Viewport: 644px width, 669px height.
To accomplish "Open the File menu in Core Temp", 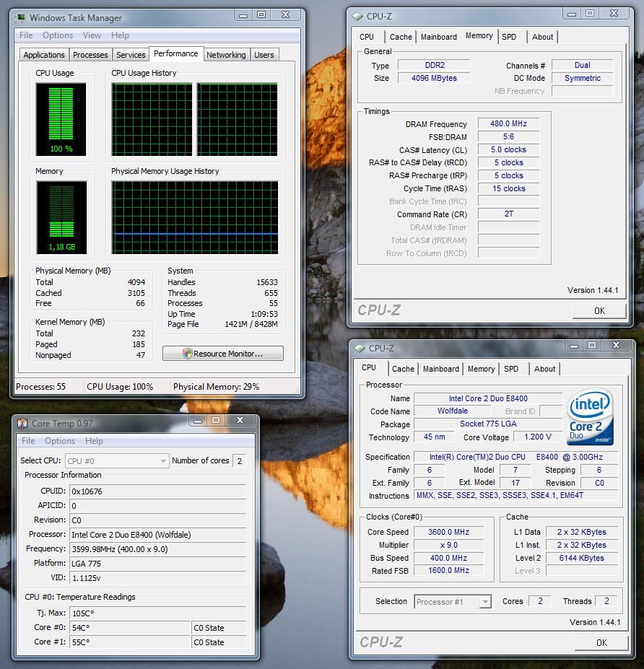I will pos(28,441).
